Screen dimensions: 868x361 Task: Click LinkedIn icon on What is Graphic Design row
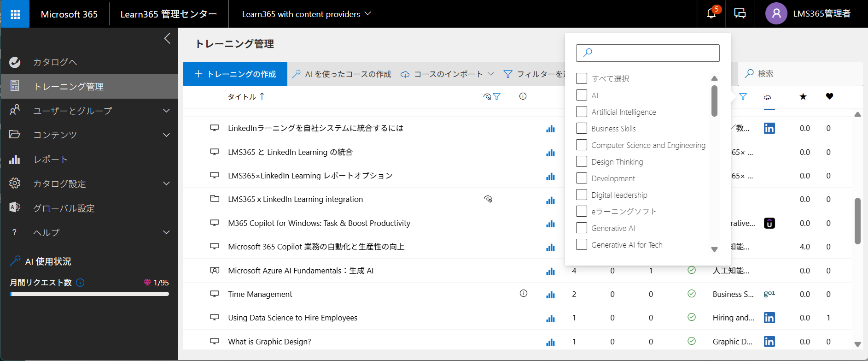tap(769, 341)
